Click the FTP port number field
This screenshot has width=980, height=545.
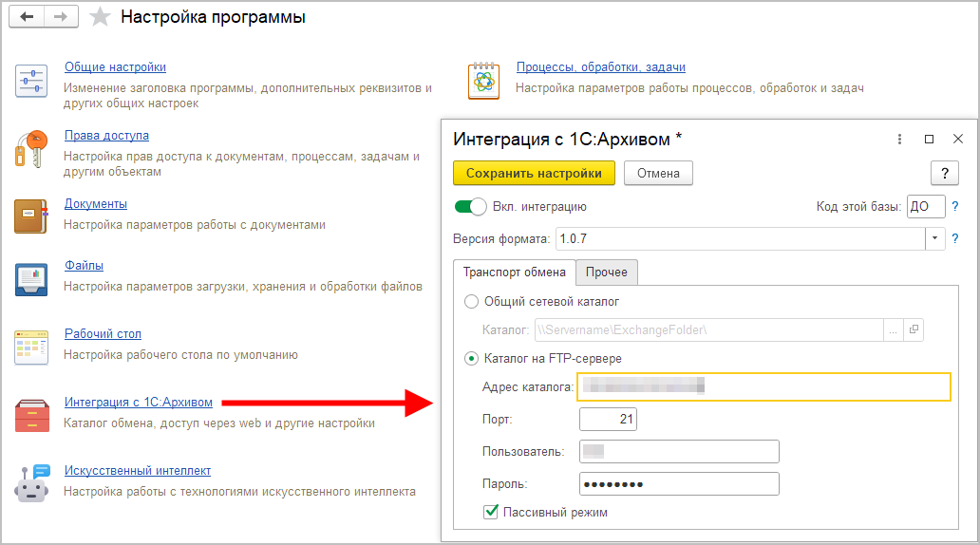click(x=608, y=420)
